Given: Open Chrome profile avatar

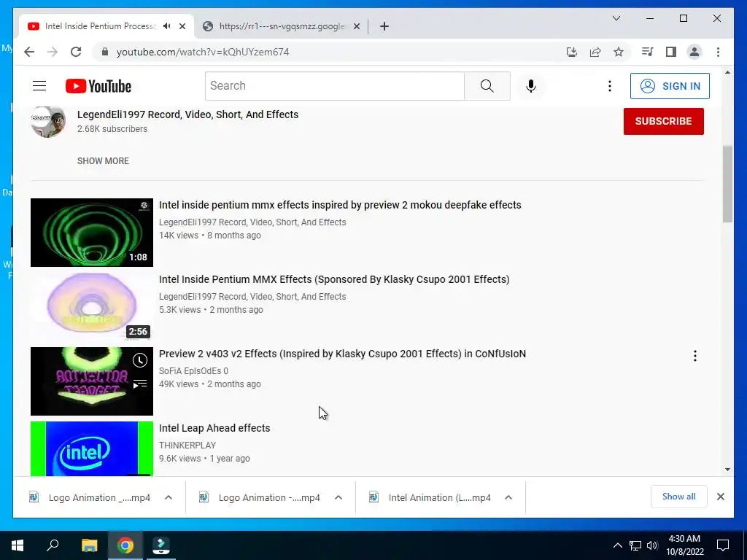Looking at the screenshot, I should point(694,52).
